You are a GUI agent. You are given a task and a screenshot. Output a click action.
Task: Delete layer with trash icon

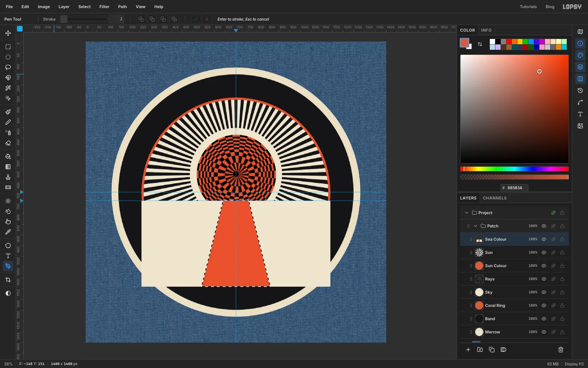click(561, 350)
